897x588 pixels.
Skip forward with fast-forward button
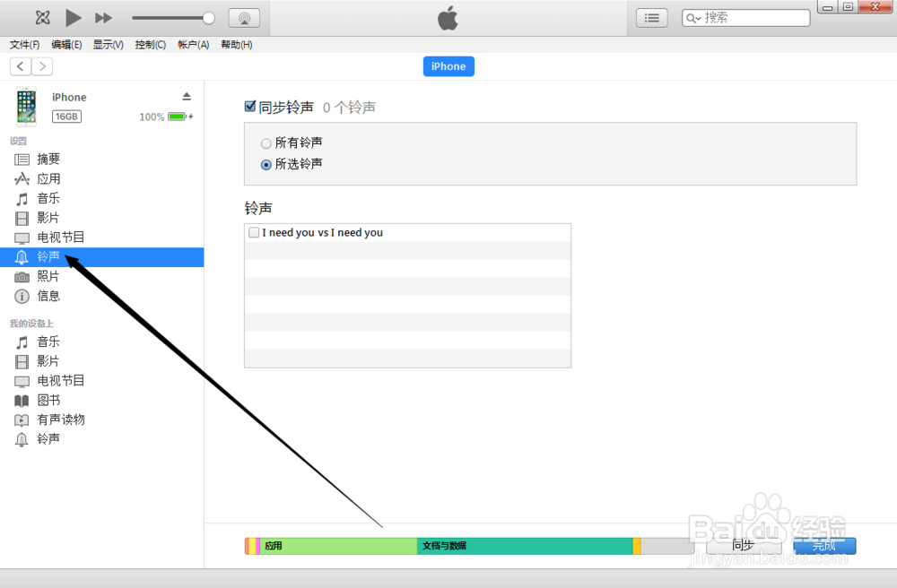click(x=103, y=18)
